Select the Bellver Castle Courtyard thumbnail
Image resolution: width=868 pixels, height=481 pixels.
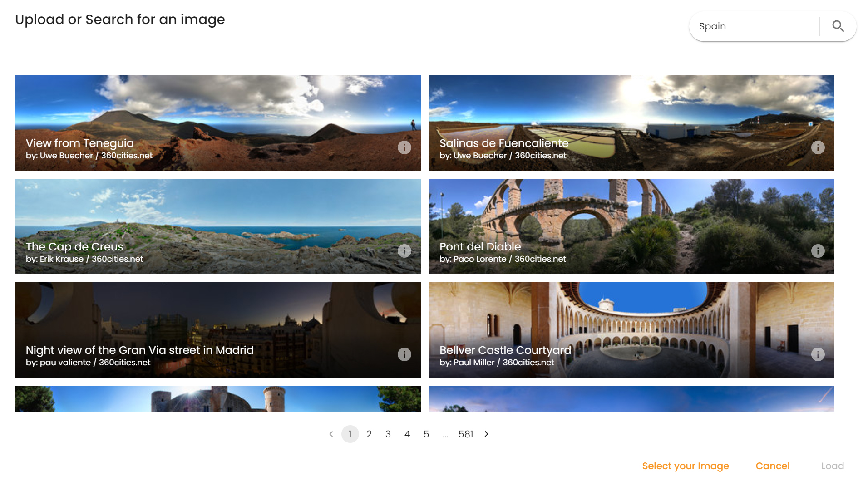click(x=631, y=330)
